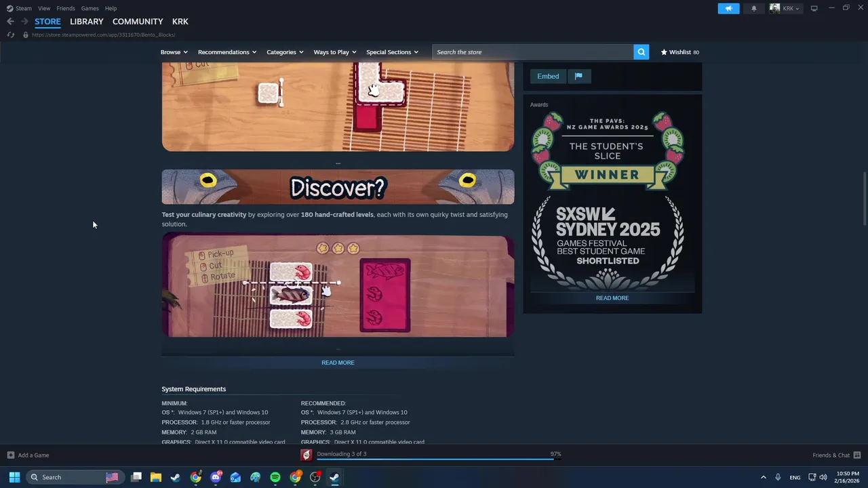Click READ MORE under game description
This screenshot has height=488, width=868.
click(x=338, y=363)
